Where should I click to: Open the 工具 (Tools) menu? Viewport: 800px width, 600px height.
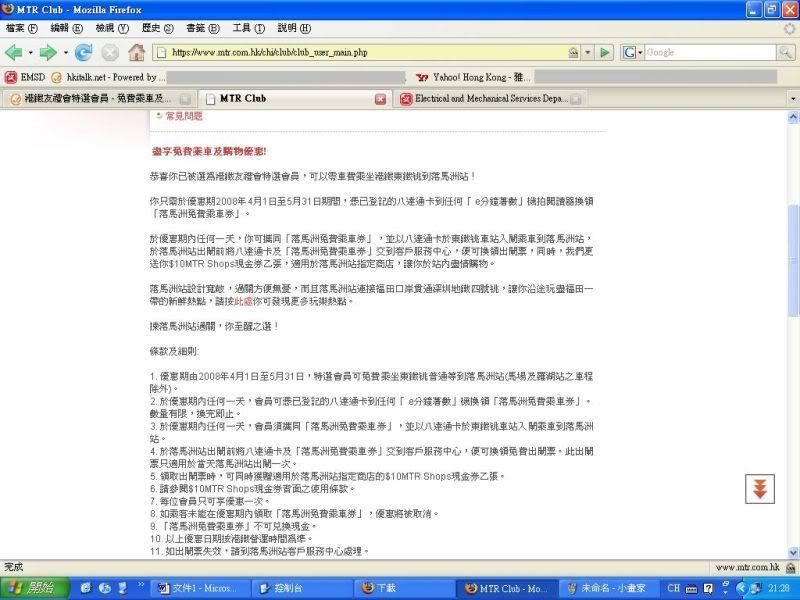[x=248, y=29]
